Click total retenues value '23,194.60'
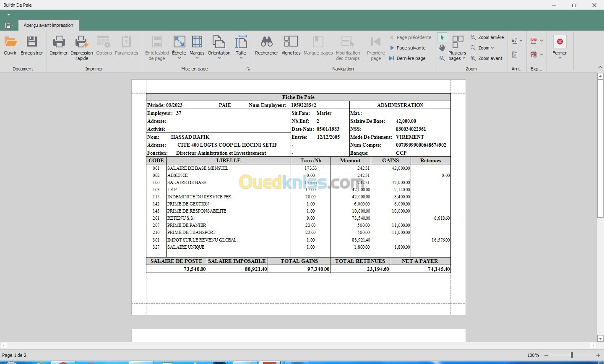604x364 pixels. 378,269
